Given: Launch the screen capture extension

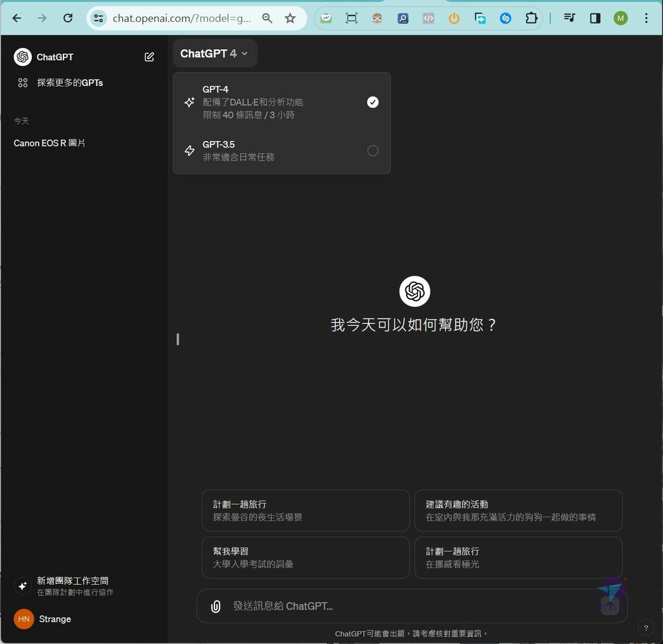Looking at the screenshot, I should pos(352,18).
